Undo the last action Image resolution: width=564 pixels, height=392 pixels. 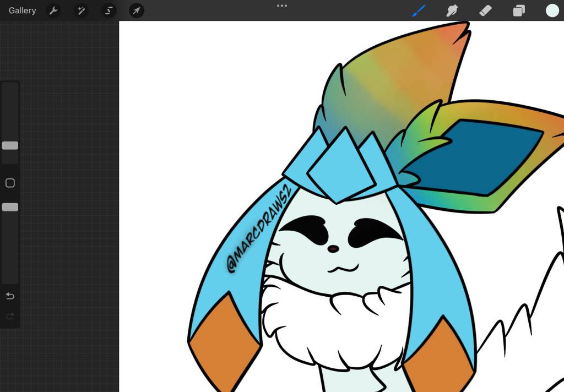tap(10, 296)
